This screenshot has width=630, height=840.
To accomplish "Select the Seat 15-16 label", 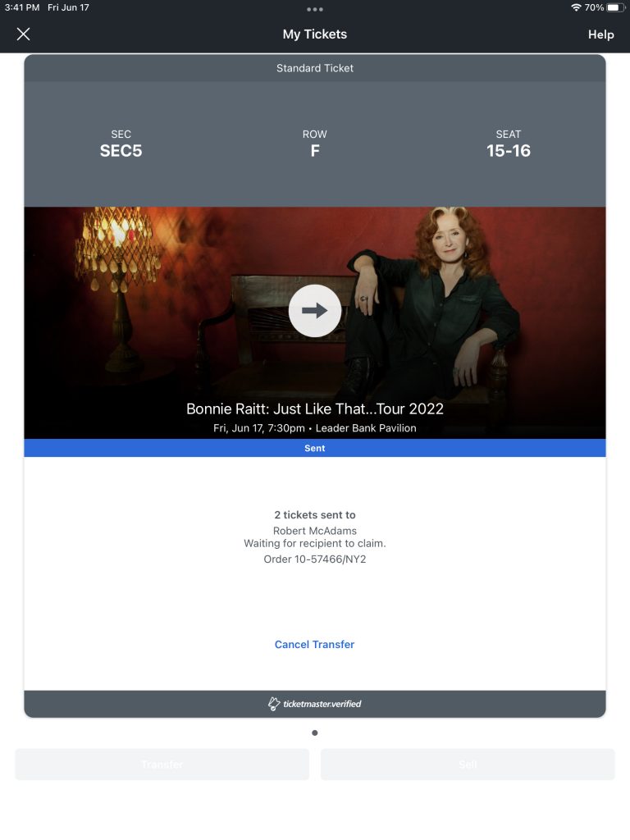I will point(509,151).
